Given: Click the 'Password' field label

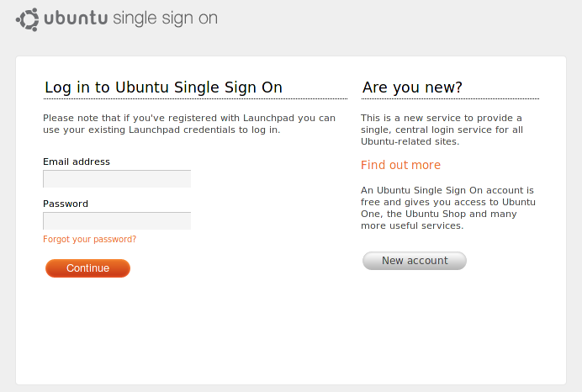Looking at the screenshot, I should pos(66,204).
